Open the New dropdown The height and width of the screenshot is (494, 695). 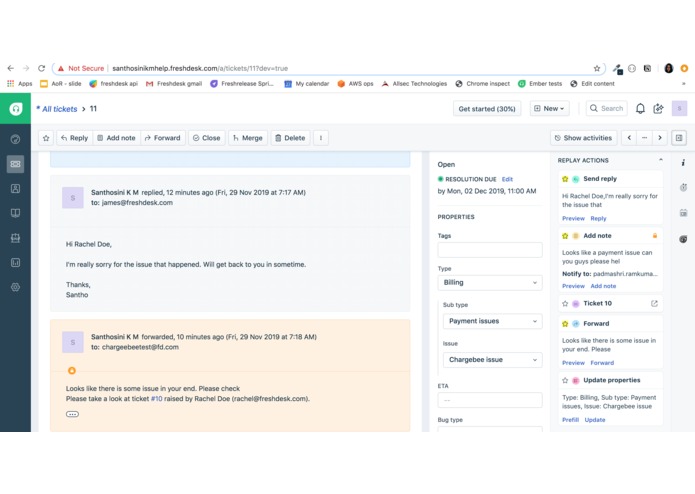(x=550, y=109)
